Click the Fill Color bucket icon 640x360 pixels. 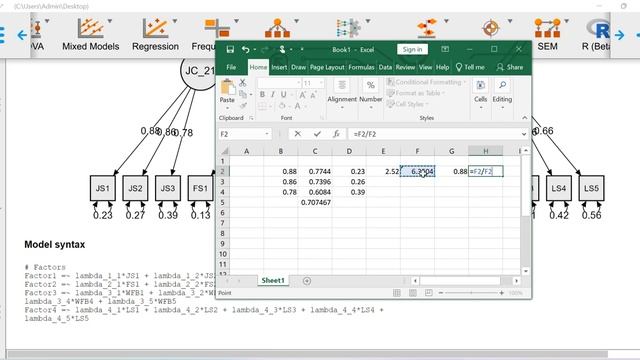coord(282,106)
